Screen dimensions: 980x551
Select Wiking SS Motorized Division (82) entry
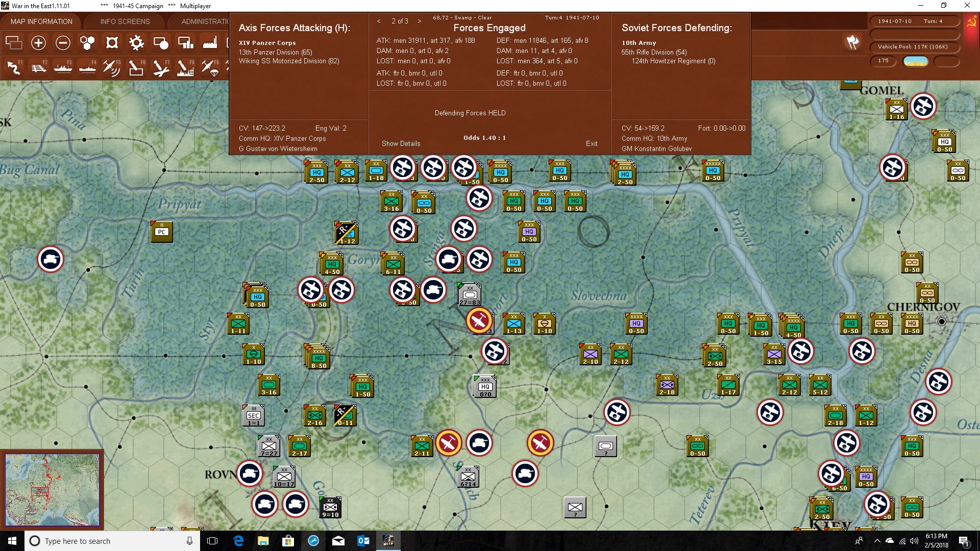coord(289,61)
